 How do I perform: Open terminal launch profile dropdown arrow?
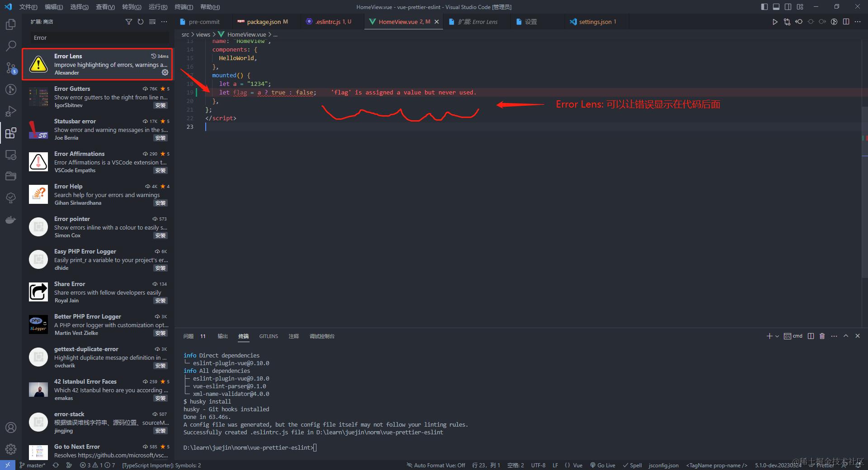(777, 336)
